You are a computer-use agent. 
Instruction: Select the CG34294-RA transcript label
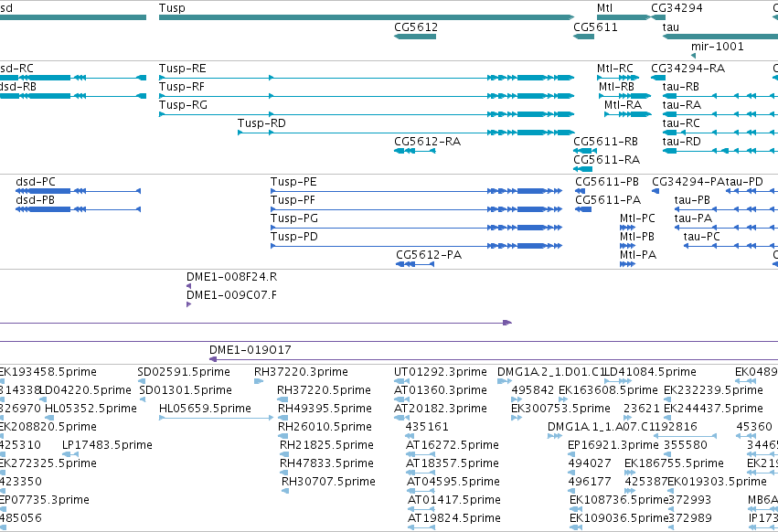[x=687, y=68]
